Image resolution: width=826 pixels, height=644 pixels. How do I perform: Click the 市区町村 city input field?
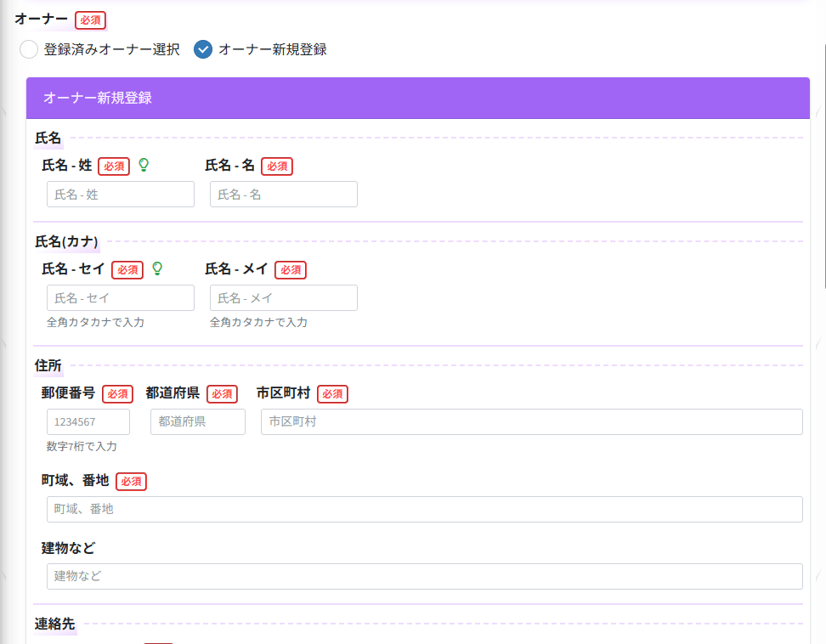coord(531,422)
